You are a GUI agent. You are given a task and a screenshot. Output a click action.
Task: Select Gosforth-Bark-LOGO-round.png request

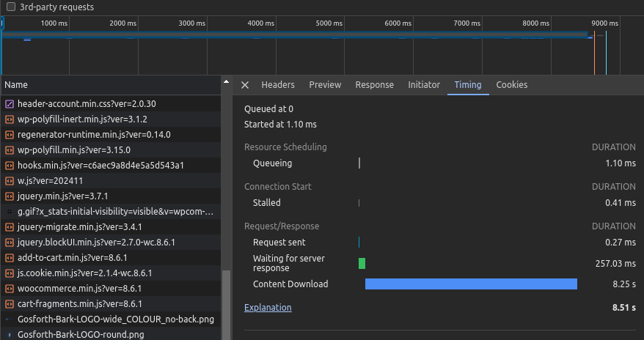point(111,334)
